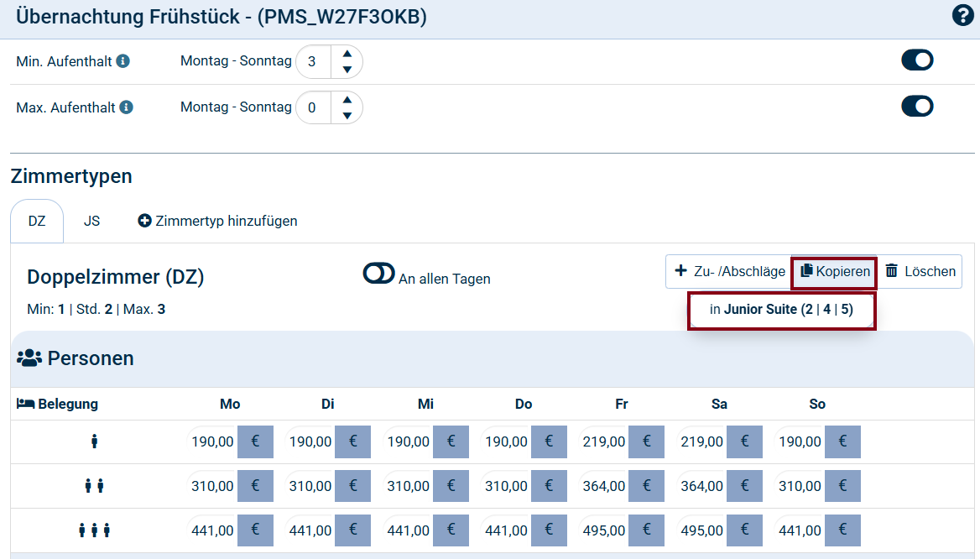This screenshot has height=559, width=980.
Task: Enable the An allen Tagen toggle
Action: point(378,274)
